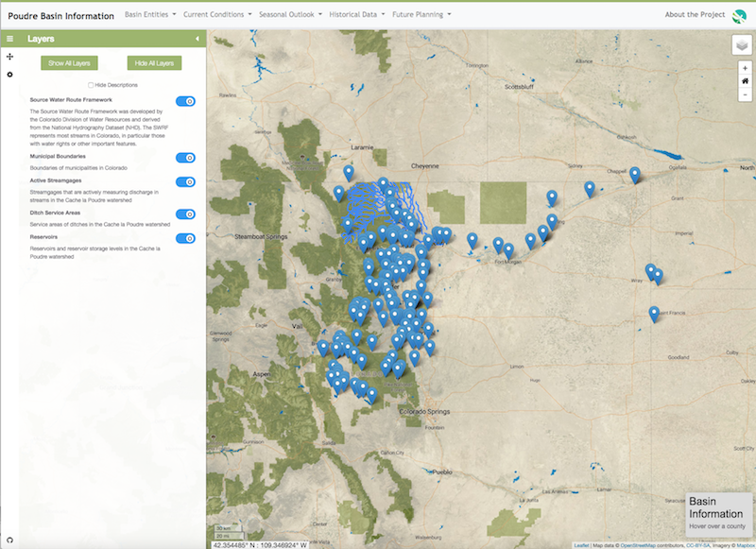Open the Current Conditions dropdown menu
The height and width of the screenshot is (549, 756).
click(217, 15)
